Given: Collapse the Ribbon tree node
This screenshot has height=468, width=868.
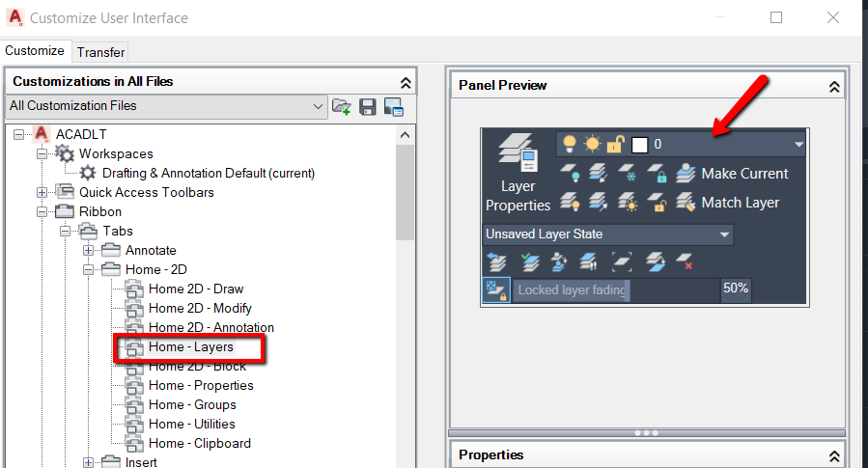Looking at the screenshot, I should point(42,212).
